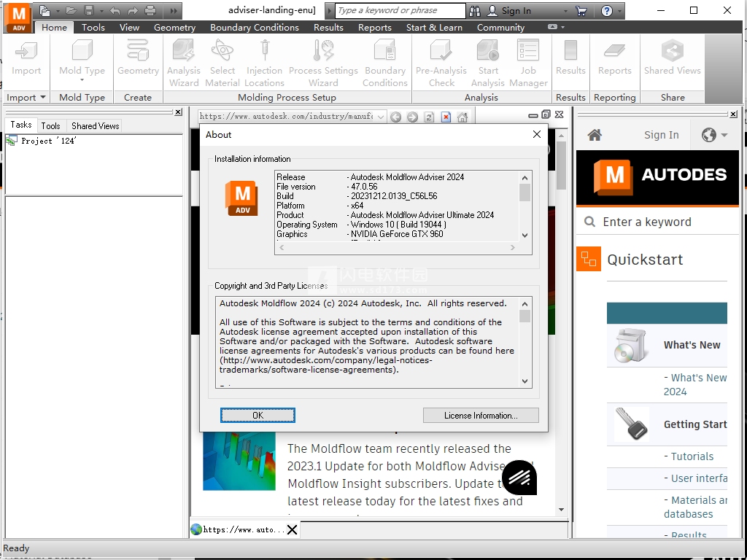The width and height of the screenshot is (747, 560).
Task: Expand the Mold Type dropdown
Action: coord(82,80)
